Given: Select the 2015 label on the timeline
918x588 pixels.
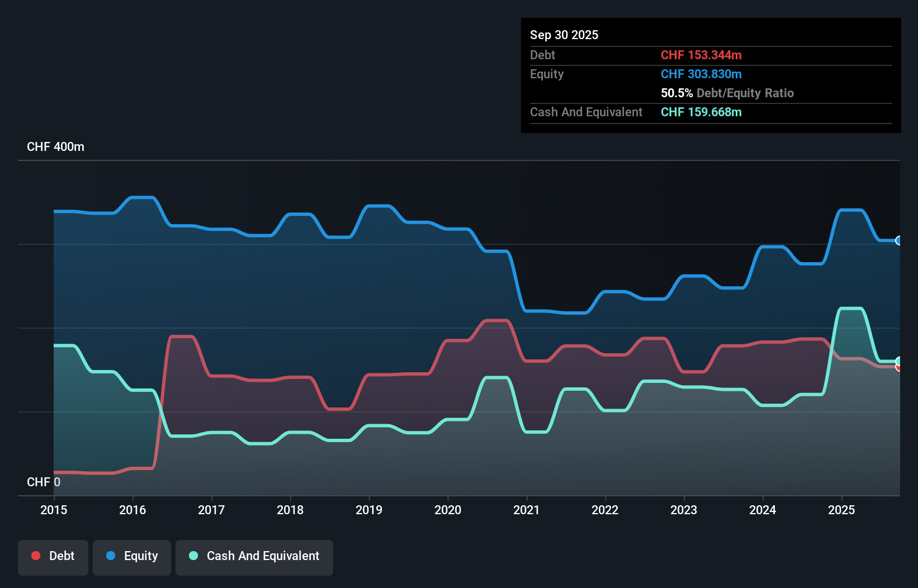Looking at the screenshot, I should point(53,510).
